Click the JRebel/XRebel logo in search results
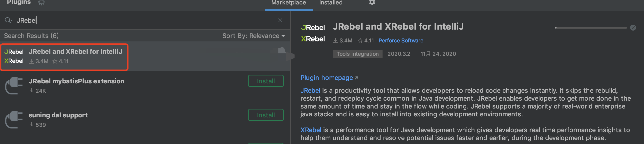 coord(14,56)
